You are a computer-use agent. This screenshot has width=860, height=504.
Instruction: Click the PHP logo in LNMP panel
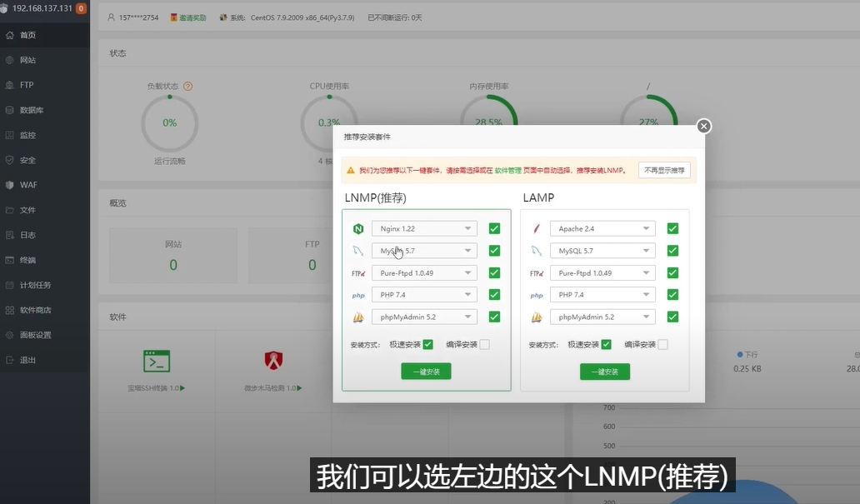click(358, 295)
